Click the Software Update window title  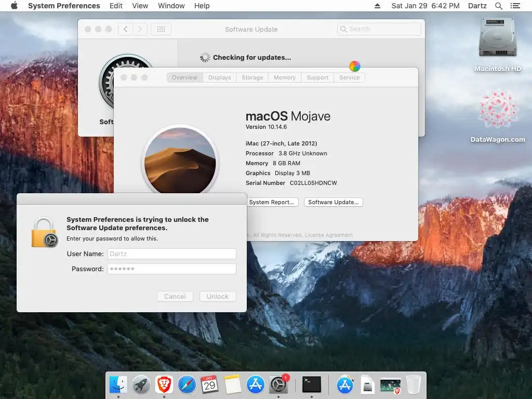pos(251,29)
